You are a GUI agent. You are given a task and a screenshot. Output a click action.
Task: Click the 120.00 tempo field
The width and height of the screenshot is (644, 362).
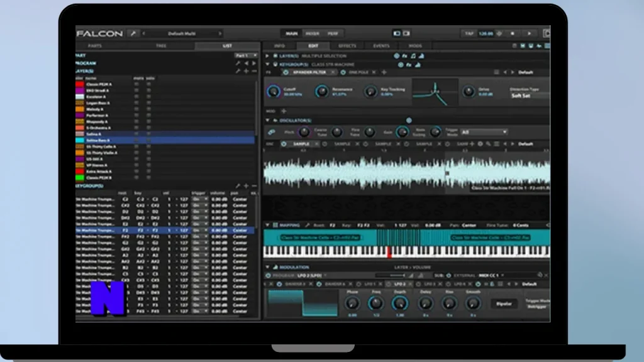coord(486,34)
